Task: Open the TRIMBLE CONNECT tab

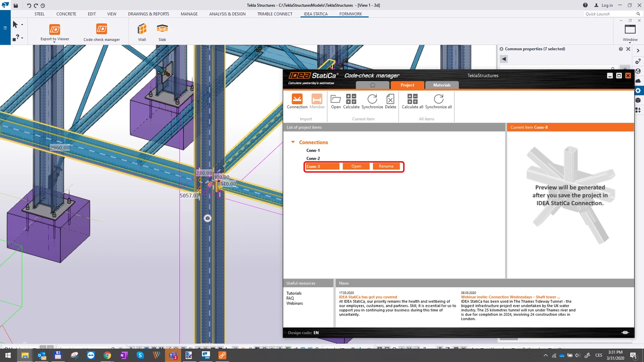Action: tap(275, 14)
